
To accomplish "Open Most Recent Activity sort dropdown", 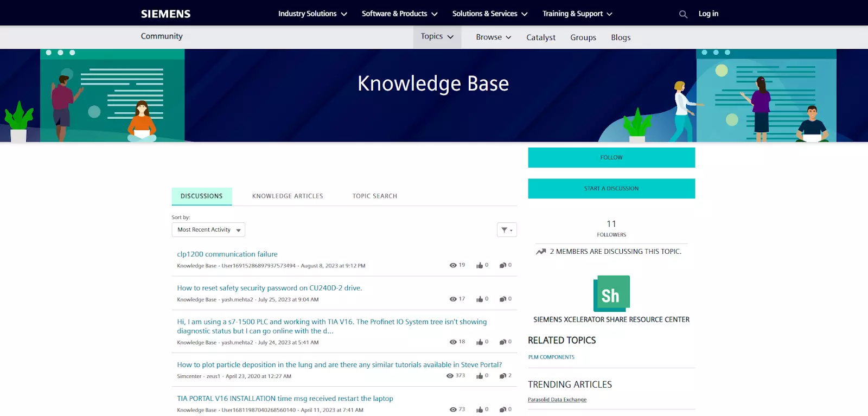I will tap(208, 230).
